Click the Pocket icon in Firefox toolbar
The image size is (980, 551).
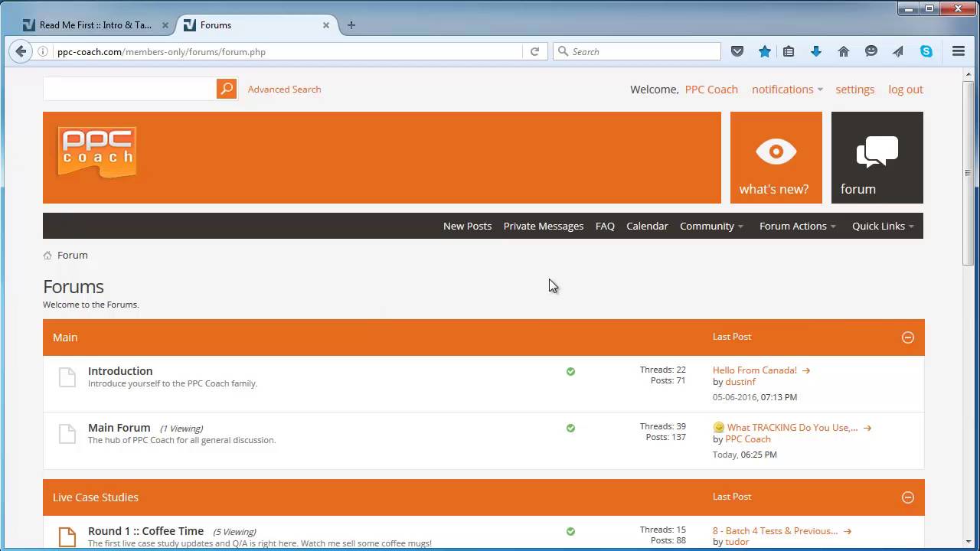pos(737,51)
